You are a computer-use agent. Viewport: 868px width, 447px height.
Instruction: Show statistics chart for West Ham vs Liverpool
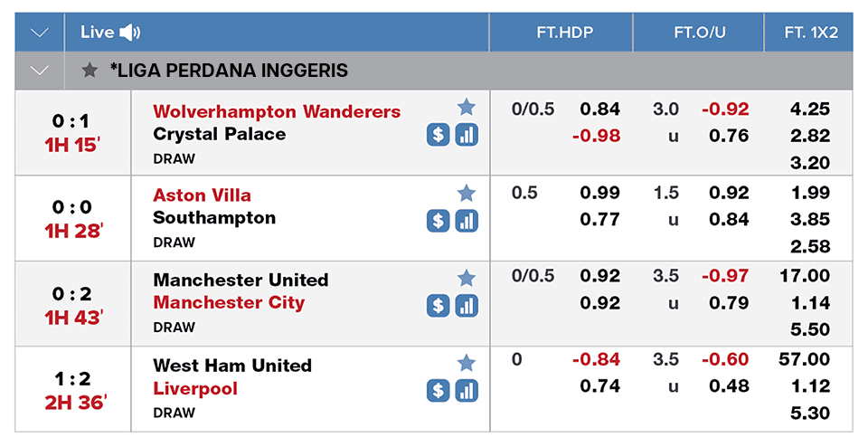coord(467,391)
